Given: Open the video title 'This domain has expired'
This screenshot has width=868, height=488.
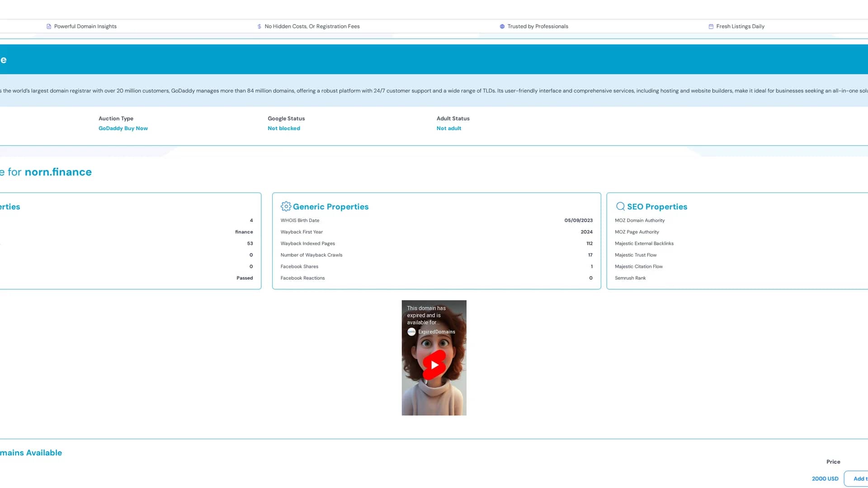Looking at the screenshot, I should point(426,315).
